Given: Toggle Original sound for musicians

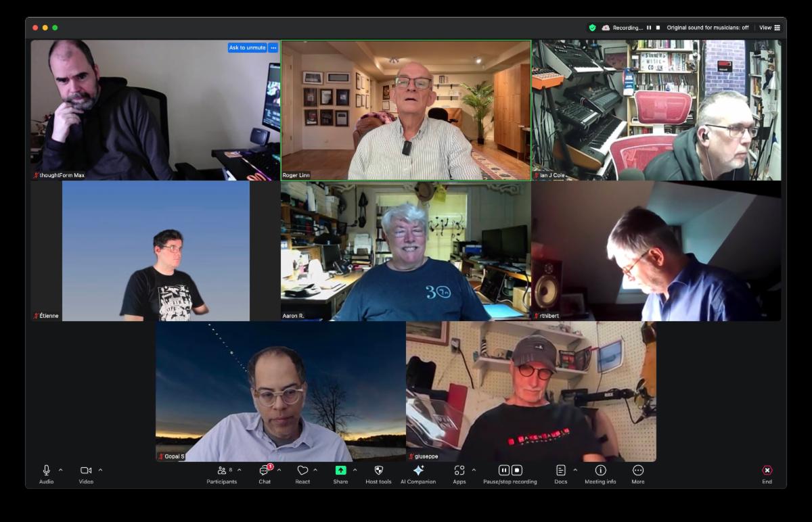Looking at the screenshot, I should coord(708,28).
